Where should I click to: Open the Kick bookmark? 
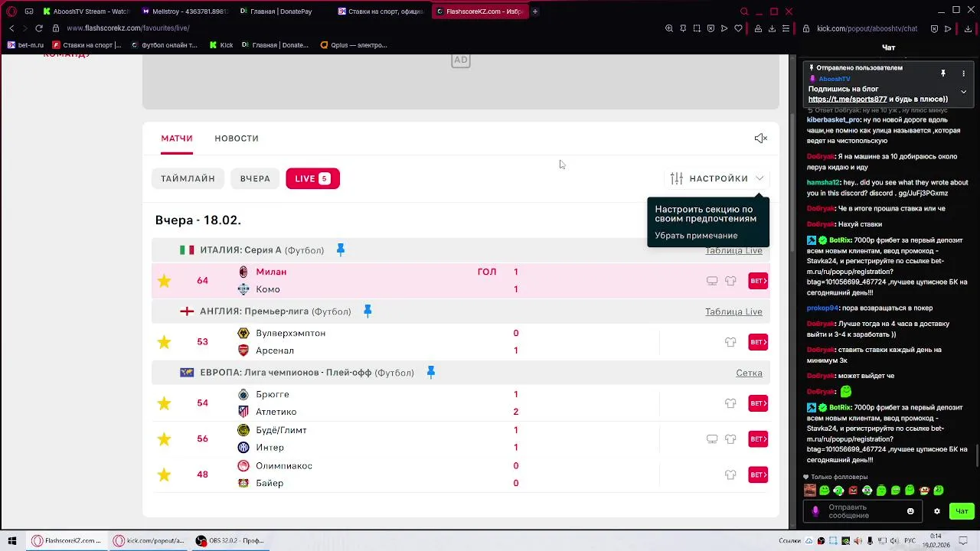(221, 45)
